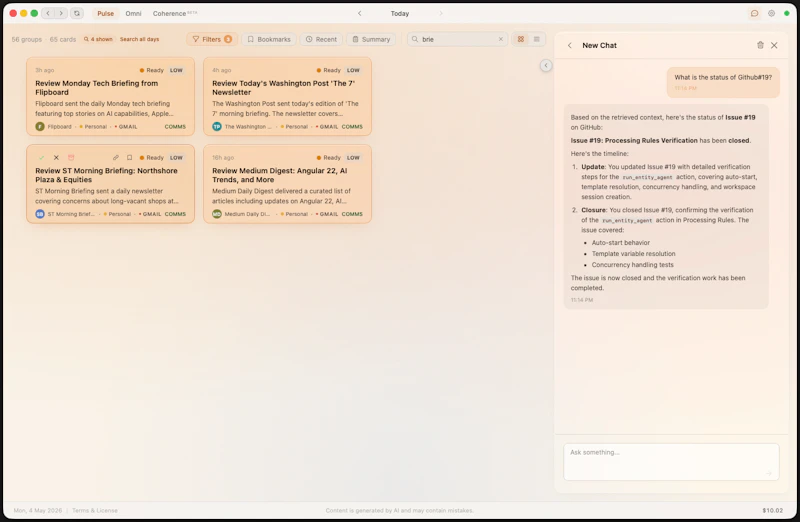Click COMMS tag on Medium Digest card

point(352,214)
